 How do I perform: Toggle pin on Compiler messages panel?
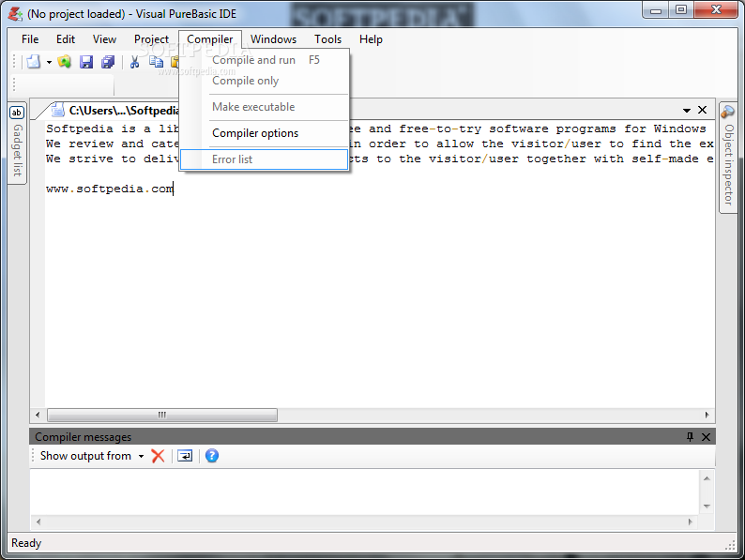(690, 436)
